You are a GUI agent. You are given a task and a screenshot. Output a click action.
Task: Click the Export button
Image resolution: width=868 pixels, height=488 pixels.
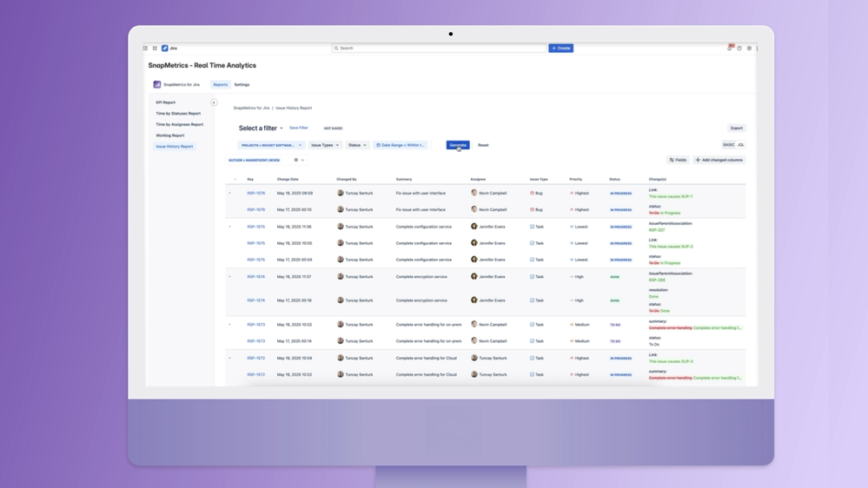point(736,128)
